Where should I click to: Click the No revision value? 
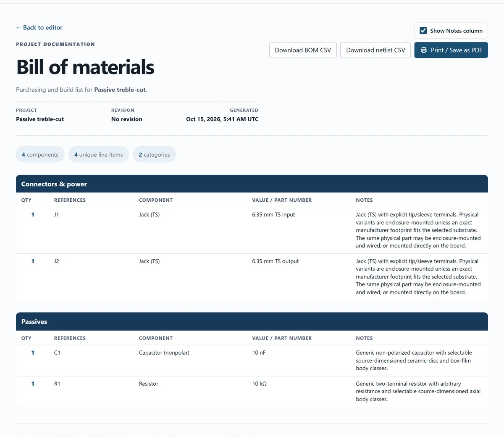127,119
